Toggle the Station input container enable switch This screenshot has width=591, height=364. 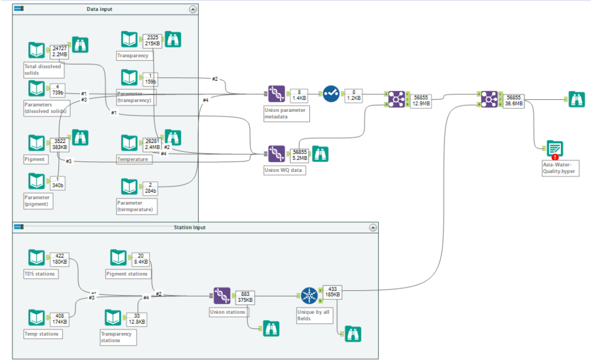pyautogui.click(x=19, y=227)
